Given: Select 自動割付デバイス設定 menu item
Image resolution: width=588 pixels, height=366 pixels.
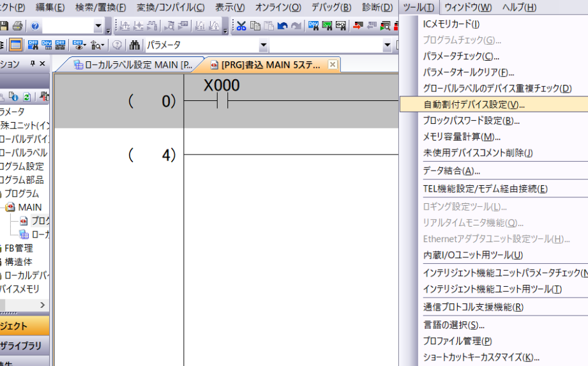Looking at the screenshot, I should pos(473,104).
